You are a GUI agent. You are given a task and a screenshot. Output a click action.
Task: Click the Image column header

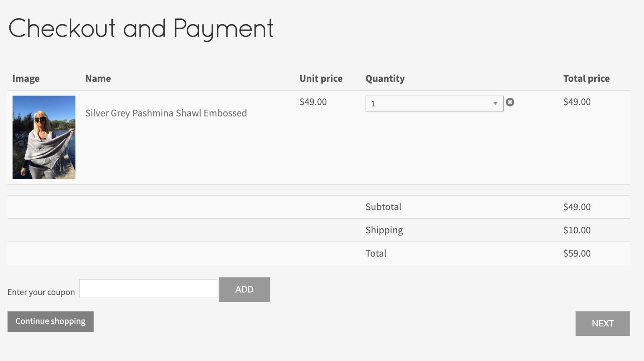pyautogui.click(x=26, y=79)
